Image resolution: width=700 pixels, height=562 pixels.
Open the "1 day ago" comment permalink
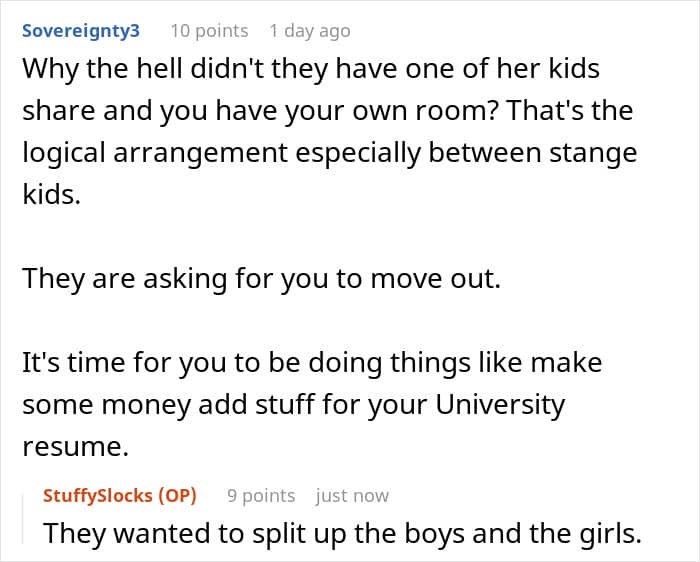tap(310, 31)
